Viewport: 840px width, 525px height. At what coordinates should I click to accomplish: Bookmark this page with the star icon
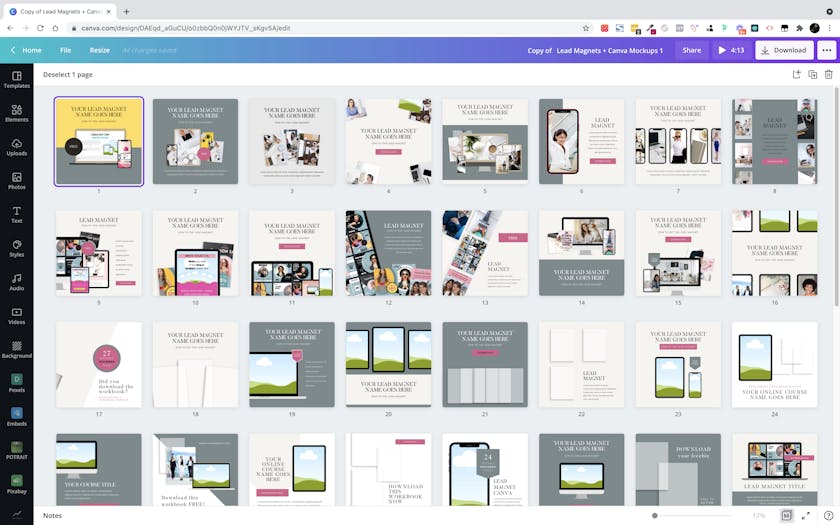coord(587,28)
